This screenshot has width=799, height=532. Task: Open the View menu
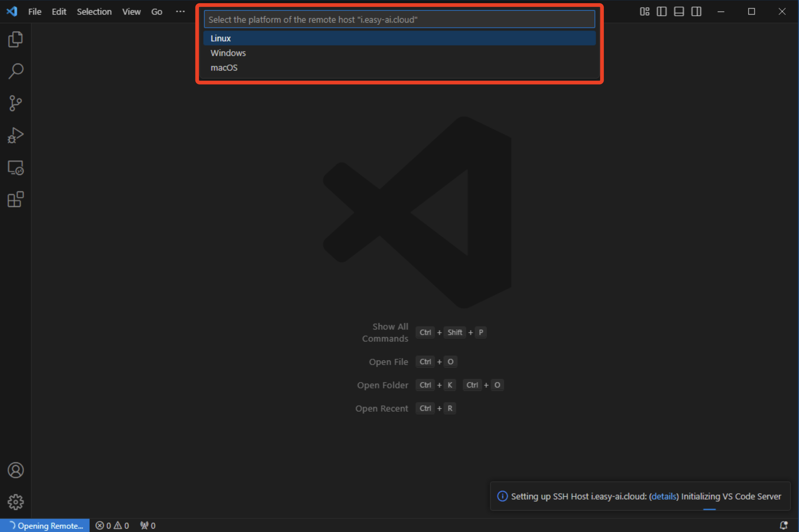click(x=131, y=11)
